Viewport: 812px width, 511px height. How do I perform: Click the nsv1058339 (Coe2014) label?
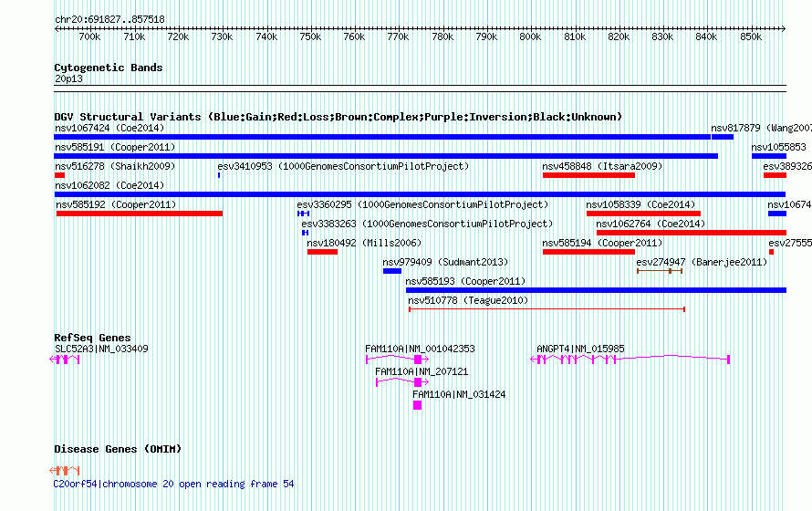(x=640, y=204)
